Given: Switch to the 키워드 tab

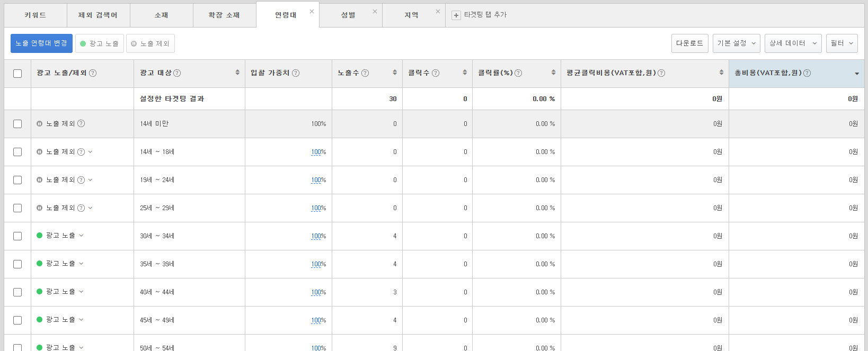Looking at the screenshot, I should [36, 15].
